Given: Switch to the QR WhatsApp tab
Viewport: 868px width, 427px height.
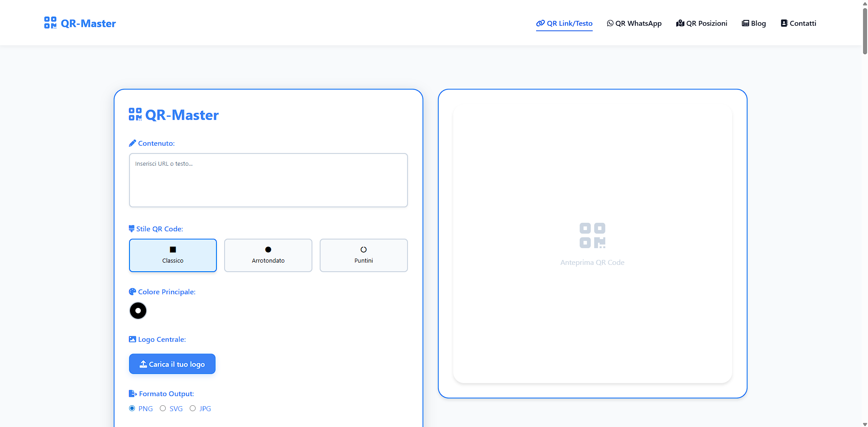Looking at the screenshot, I should (634, 23).
